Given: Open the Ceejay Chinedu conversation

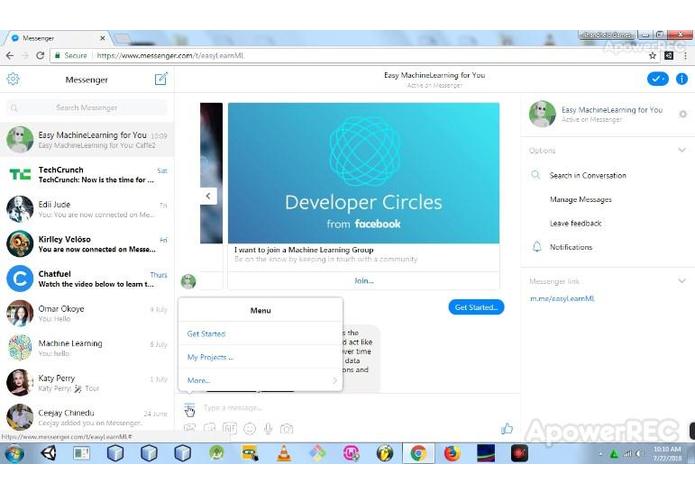Looking at the screenshot, I should coord(87,417).
